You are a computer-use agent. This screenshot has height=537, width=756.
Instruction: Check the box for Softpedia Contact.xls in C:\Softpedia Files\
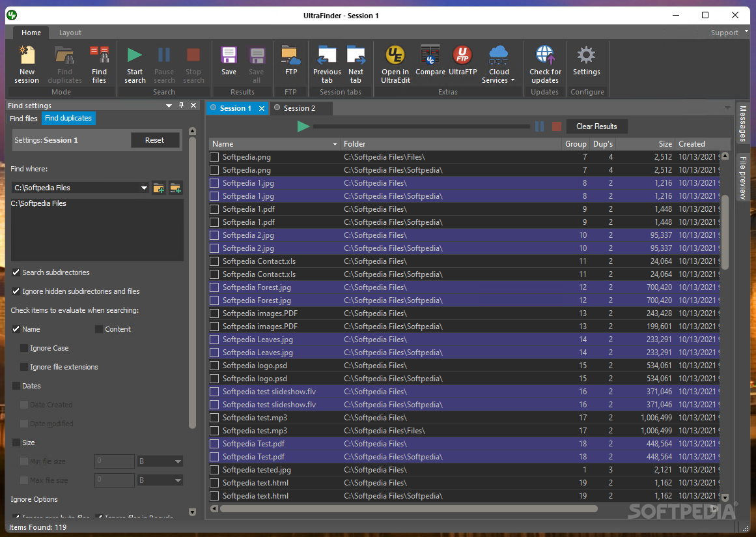coord(214,261)
